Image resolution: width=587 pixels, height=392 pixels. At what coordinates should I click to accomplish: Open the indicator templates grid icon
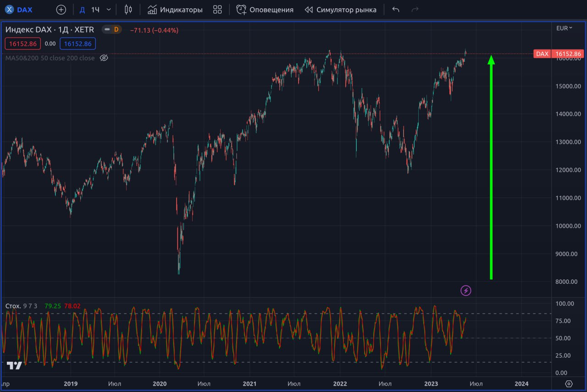(217, 10)
